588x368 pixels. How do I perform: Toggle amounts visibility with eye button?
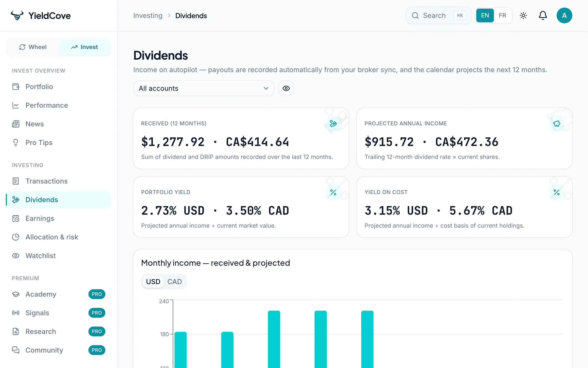pos(286,88)
